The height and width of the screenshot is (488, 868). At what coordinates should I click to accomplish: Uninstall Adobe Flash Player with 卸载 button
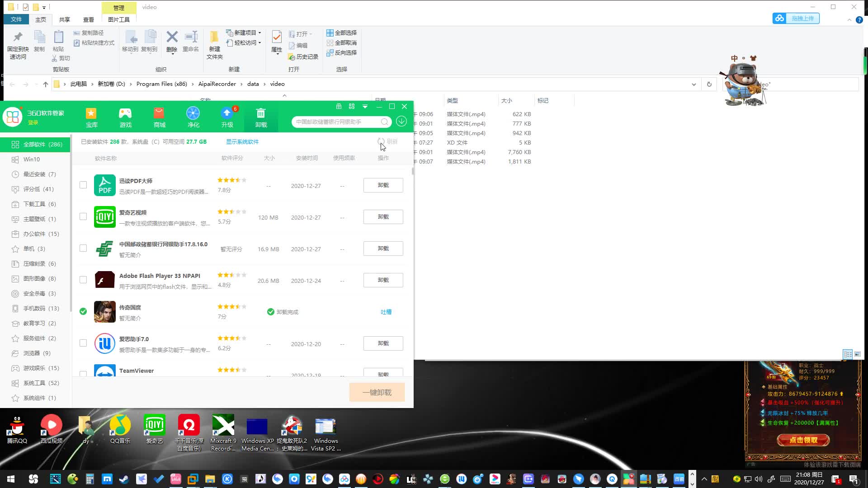coord(383,280)
